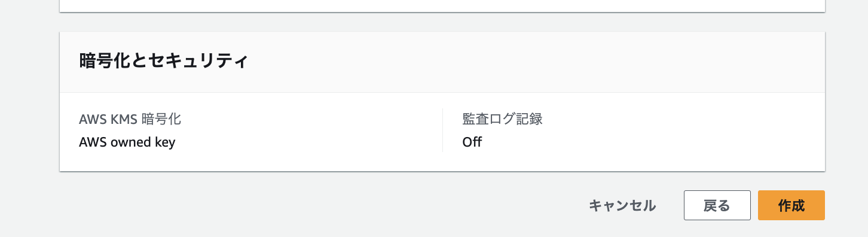Click the AWS KMS 暗号化 label

click(x=130, y=118)
